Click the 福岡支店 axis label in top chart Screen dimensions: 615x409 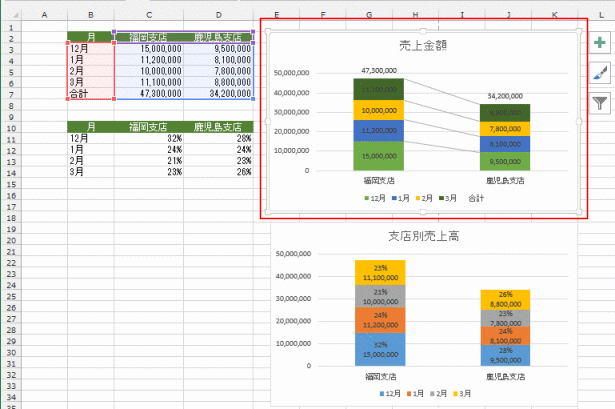coord(379,181)
